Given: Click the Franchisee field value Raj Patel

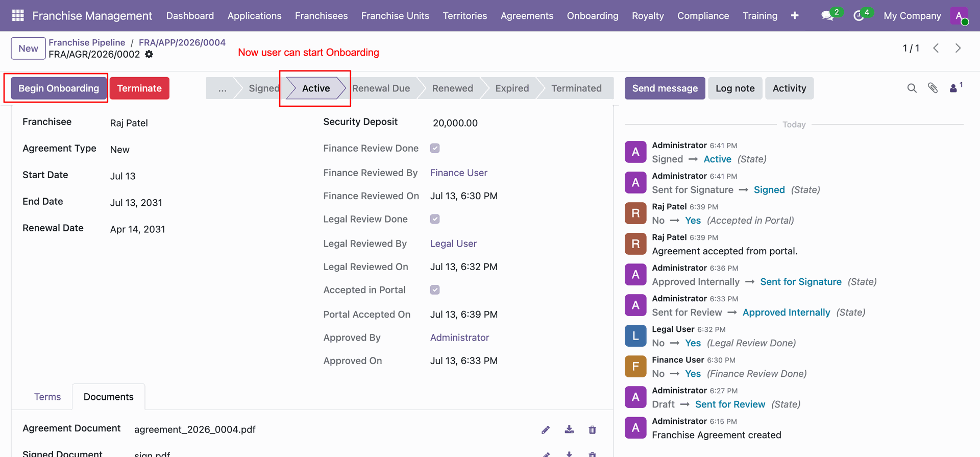Looking at the screenshot, I should [x=129, y=123].
